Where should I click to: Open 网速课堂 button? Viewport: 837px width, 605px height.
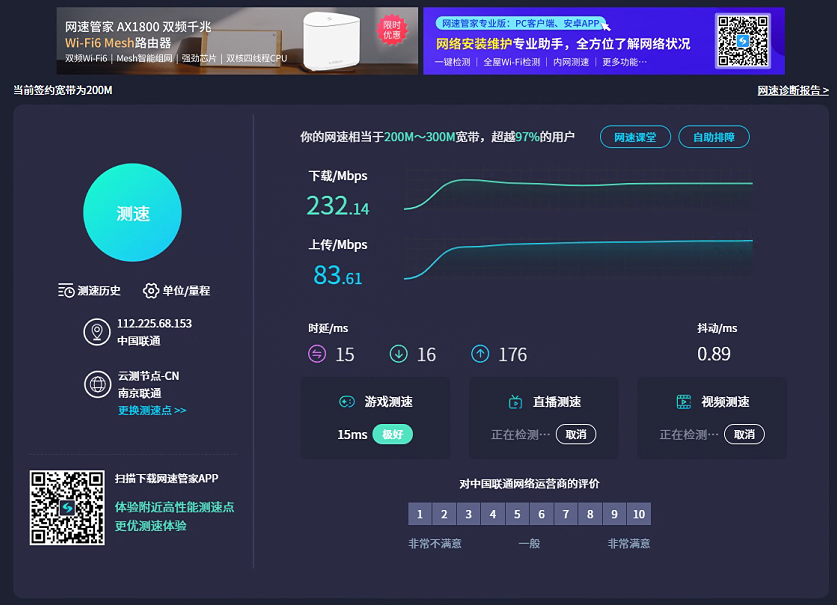tap(635, 137)
